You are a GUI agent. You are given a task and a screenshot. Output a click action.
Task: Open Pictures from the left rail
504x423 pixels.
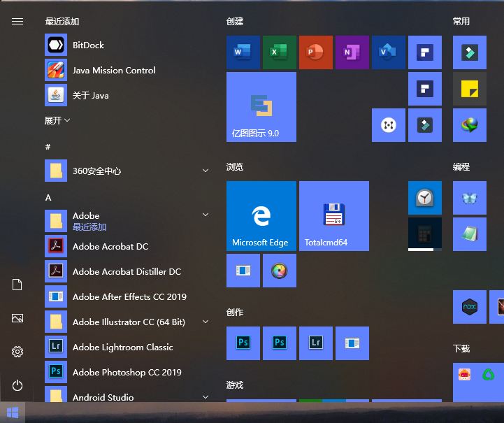point(17,318)
